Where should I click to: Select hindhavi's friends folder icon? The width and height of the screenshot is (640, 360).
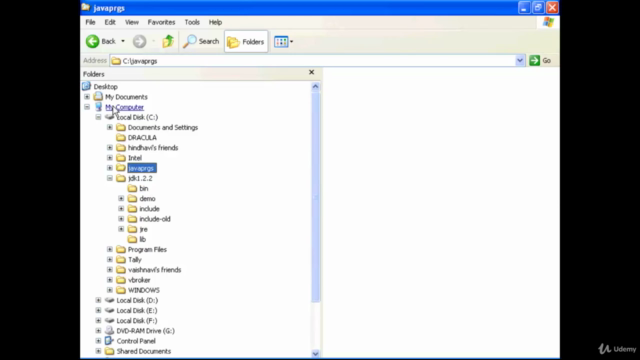coord(121,148)
